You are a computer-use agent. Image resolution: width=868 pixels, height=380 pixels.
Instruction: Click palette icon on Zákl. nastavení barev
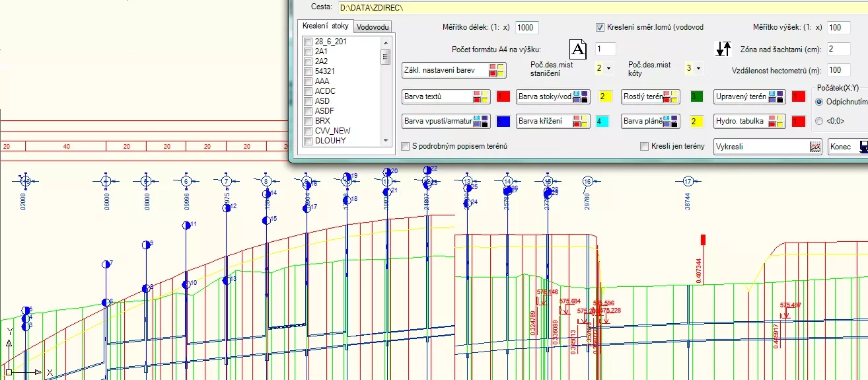[497, 70]
